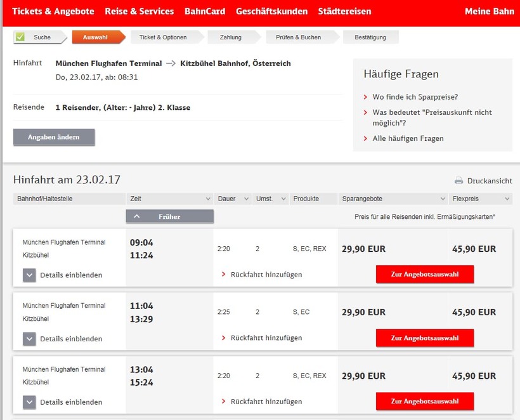Go back to the Suche step
The image size is (520, 420).
click(42, 37)
